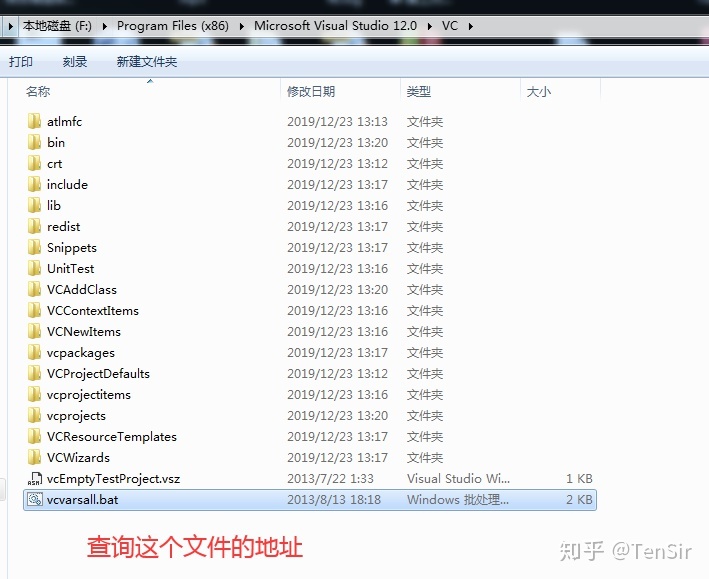Click the Windows 批处理... type cell

(x=458, y=499)
